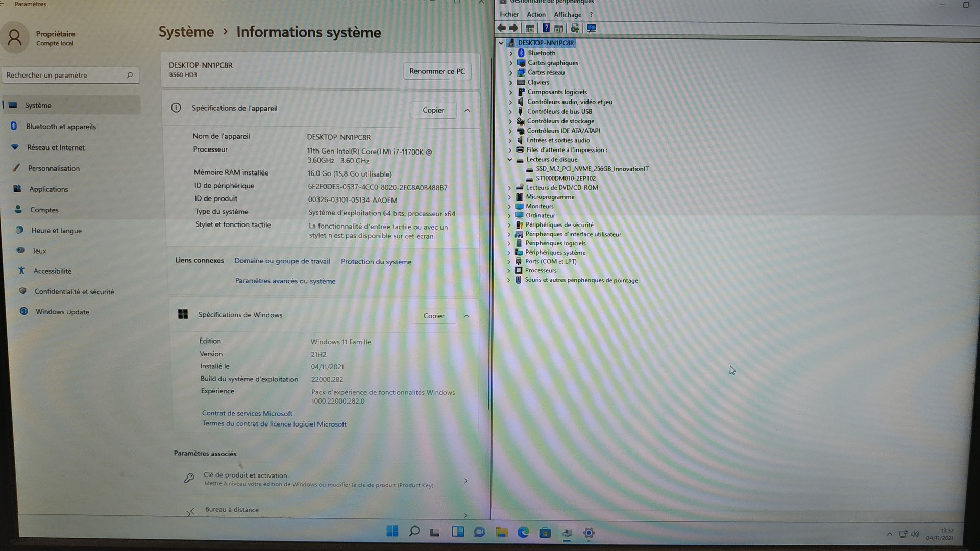Expand the Cartes réseau node
The width and height of the screenshot is (980, 551).
(x=511, y=72)
